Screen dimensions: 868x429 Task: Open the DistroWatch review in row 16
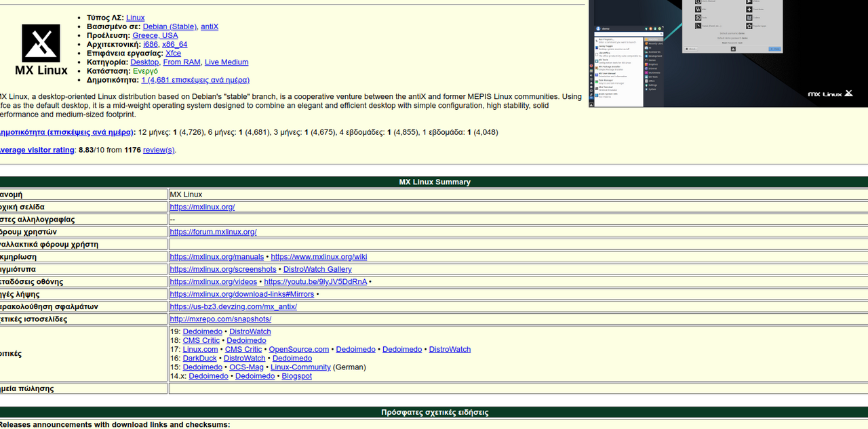coord(244,358)
